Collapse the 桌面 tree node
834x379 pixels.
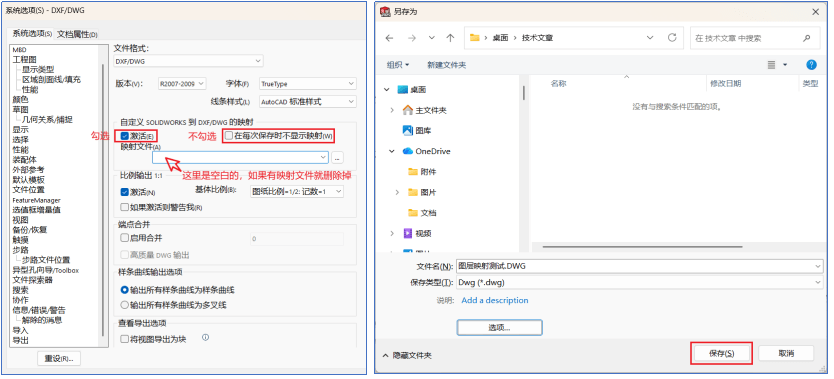click(x=387, y=89)
